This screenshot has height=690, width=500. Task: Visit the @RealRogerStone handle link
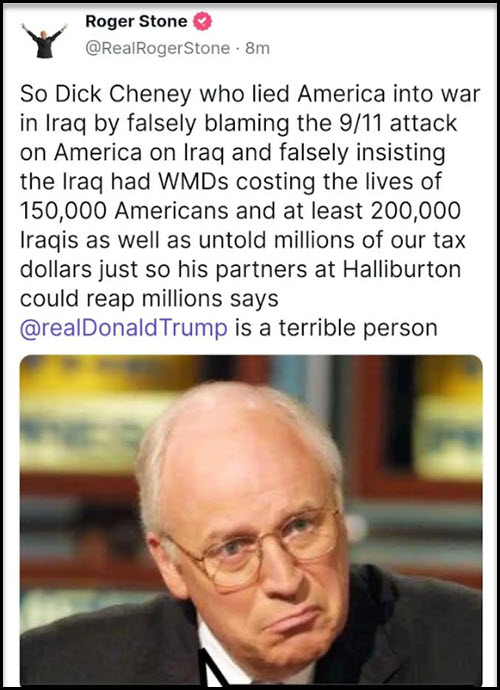(x=158, y=48)
